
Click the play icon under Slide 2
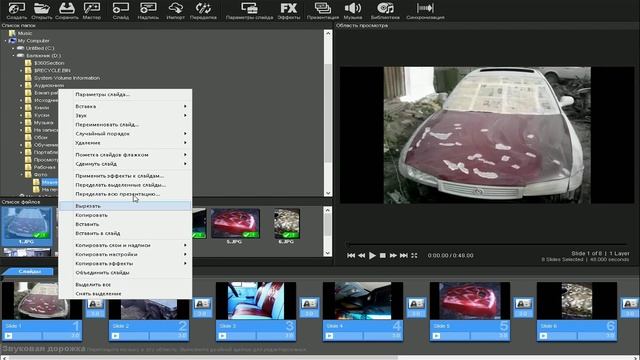[x=116, y=336]
